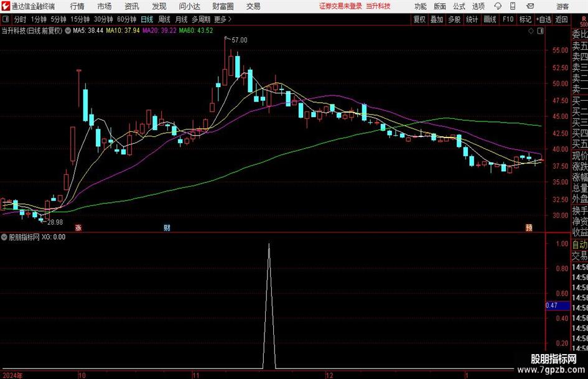Click the 多股 toolbar button
This screenshot has width=588, height=379.
coord(454,19)
